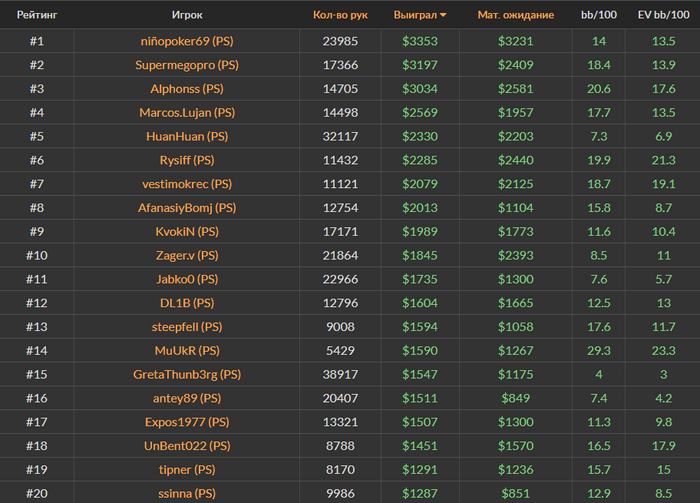Viewport: 700px width, 503px height.
Task: View GretaThunb3rg (PS) player details
Action: (187, 375)
